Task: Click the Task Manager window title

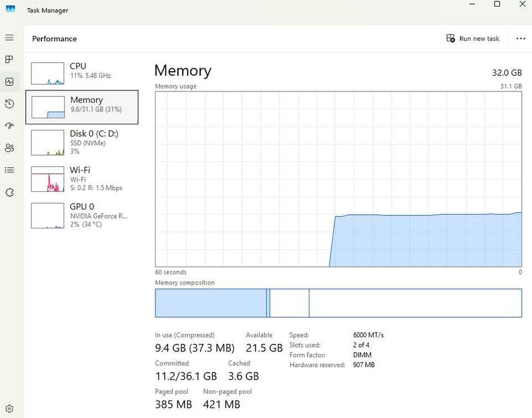Action: coord(47,11)
